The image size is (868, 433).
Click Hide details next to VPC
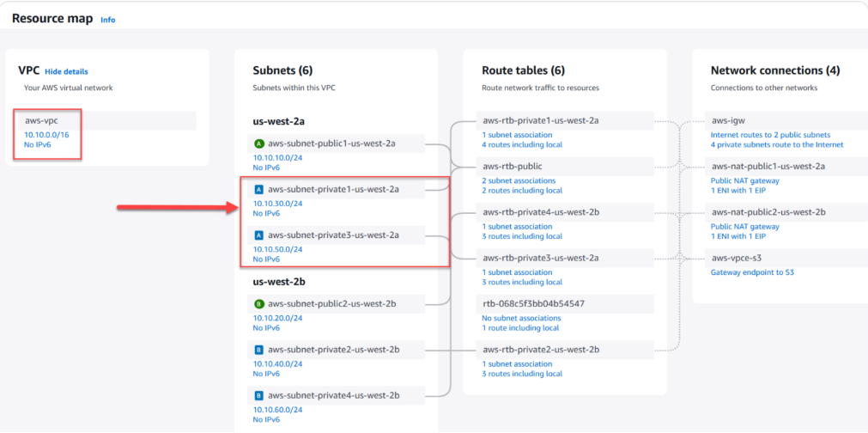[x=66, y=71]
